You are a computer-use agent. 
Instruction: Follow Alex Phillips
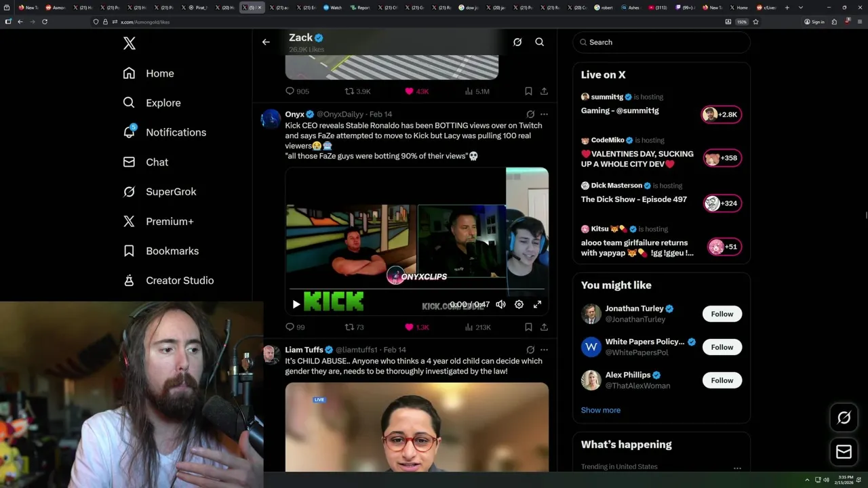(722, 380)
